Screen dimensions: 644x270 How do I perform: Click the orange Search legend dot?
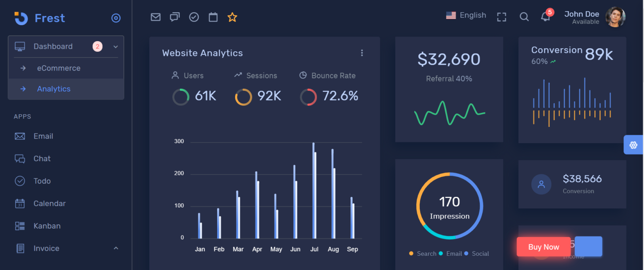(411, 254)
